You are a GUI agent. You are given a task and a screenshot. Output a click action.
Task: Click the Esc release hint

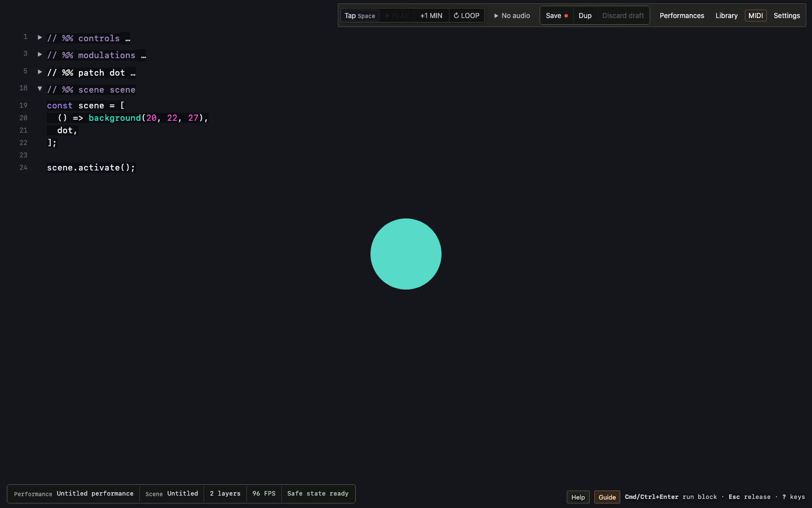click(x=749, y=497)
